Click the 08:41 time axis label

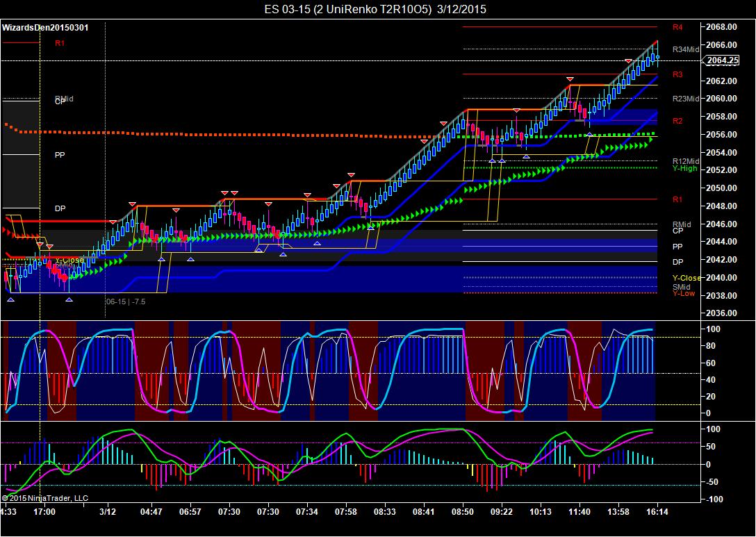tap(423, 512)
